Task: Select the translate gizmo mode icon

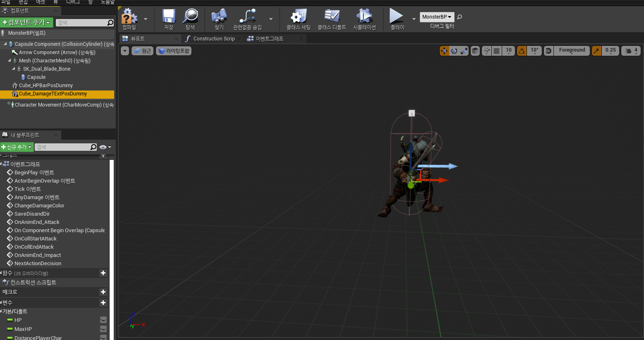Action: coord(444,51)
